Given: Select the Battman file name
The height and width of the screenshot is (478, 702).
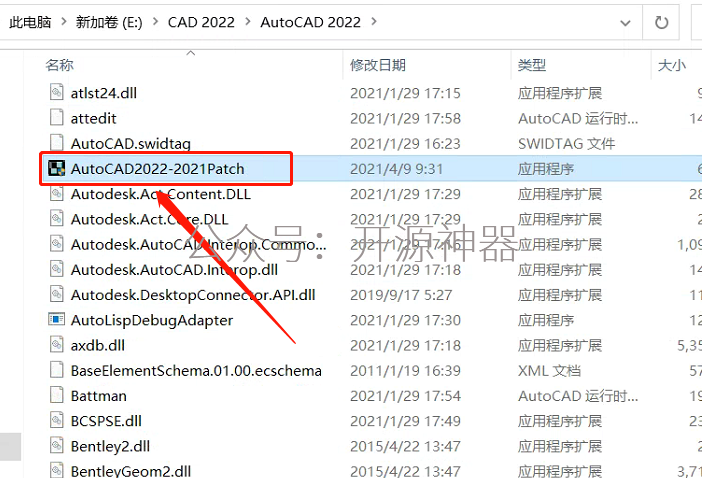Looking at the screenshot, I should point(98,396).
